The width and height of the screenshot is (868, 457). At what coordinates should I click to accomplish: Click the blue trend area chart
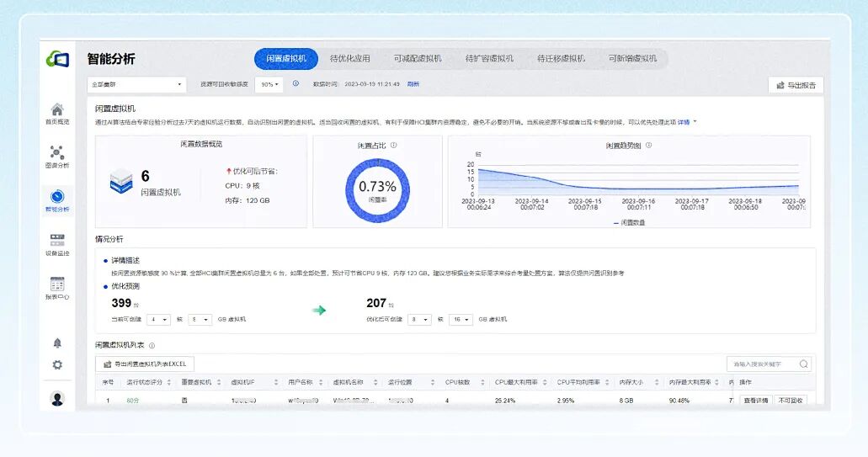click(x=637, y=181)
